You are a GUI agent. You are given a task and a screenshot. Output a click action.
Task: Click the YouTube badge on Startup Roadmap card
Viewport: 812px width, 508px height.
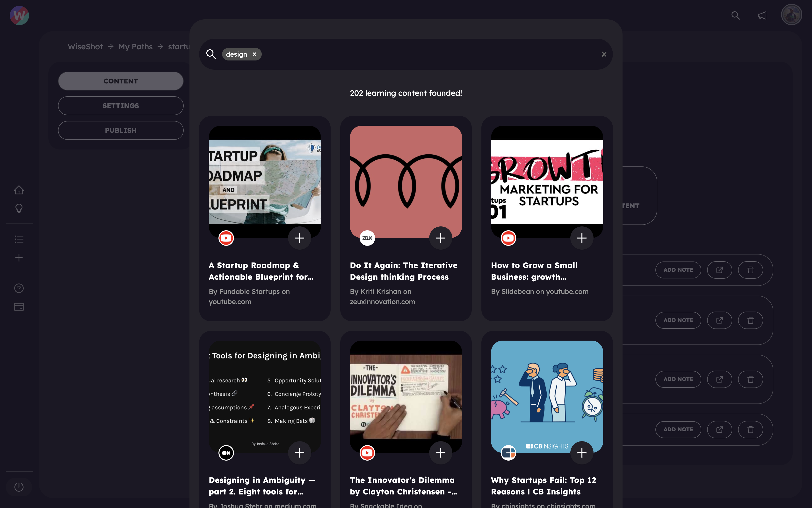(226, 238)
